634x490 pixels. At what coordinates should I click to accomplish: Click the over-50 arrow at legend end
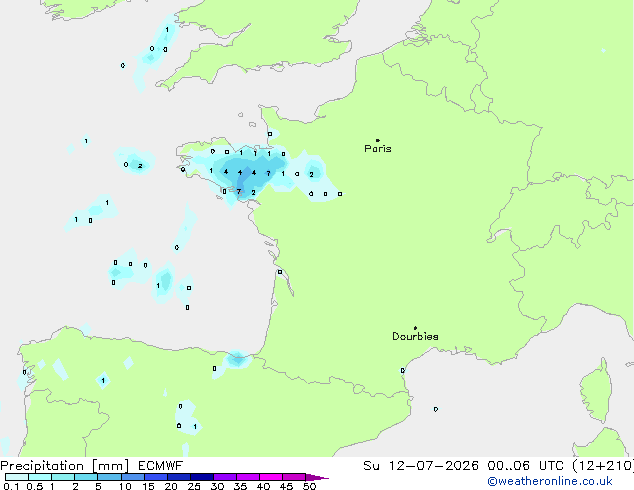pos(317,477)
